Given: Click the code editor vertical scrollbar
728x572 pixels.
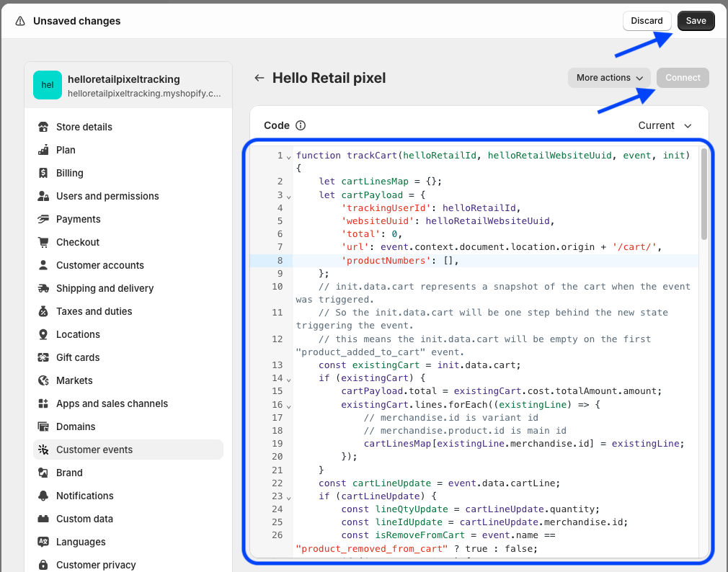Looking at the screenshot, I should tap(703, 195).
